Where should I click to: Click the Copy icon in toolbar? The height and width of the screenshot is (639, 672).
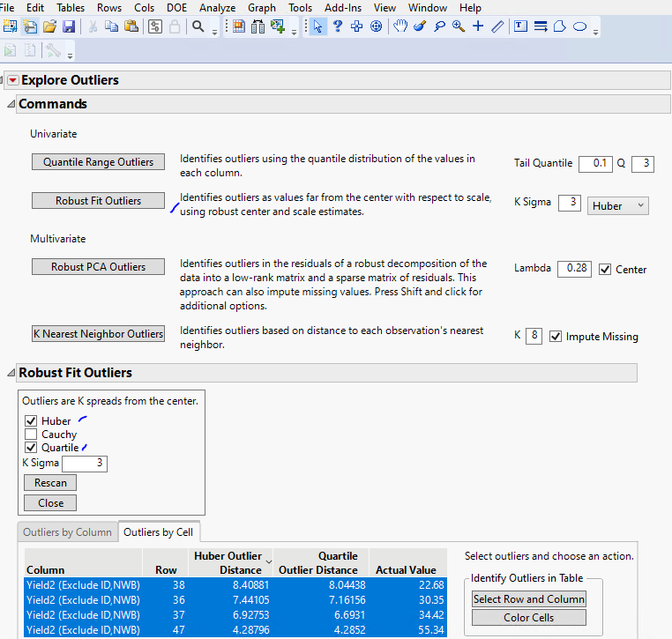pos(111,26)
